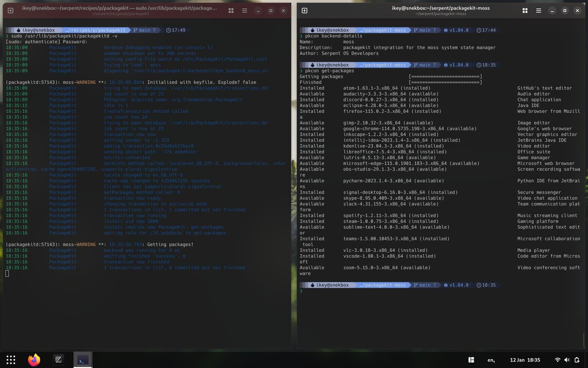Click 'GetPackages method called: 0' log line
This screenshot has width=588, height=368.
tap(94, 192)
